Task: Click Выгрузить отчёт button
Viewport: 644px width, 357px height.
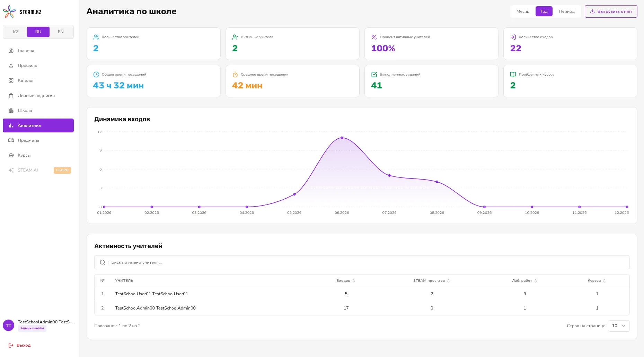Action: click(611, 11)
